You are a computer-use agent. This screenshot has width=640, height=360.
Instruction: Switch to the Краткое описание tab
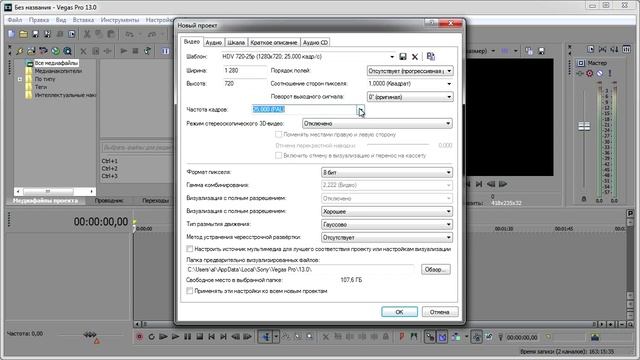pos(273,42)
